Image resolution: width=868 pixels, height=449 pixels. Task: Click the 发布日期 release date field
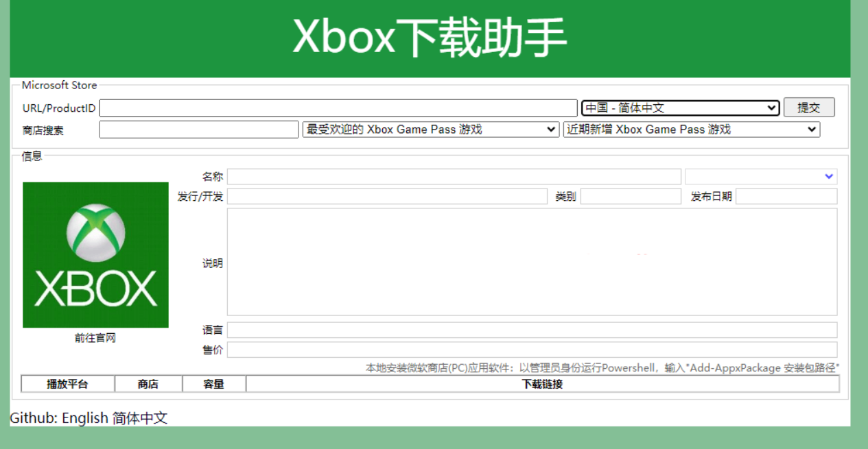[x=786, y=197]
